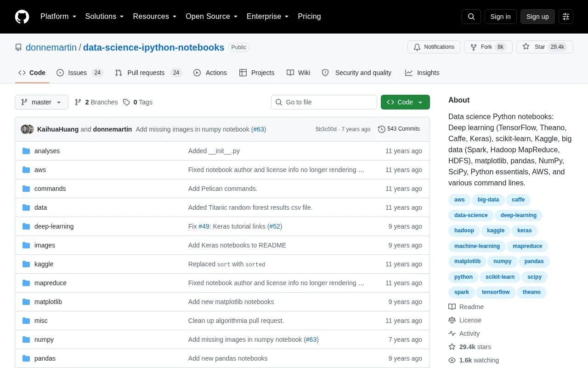Select the deep-learning topic tag
Image resolution: width=588 pixels, height=368 pixels.
click(519, 215)
